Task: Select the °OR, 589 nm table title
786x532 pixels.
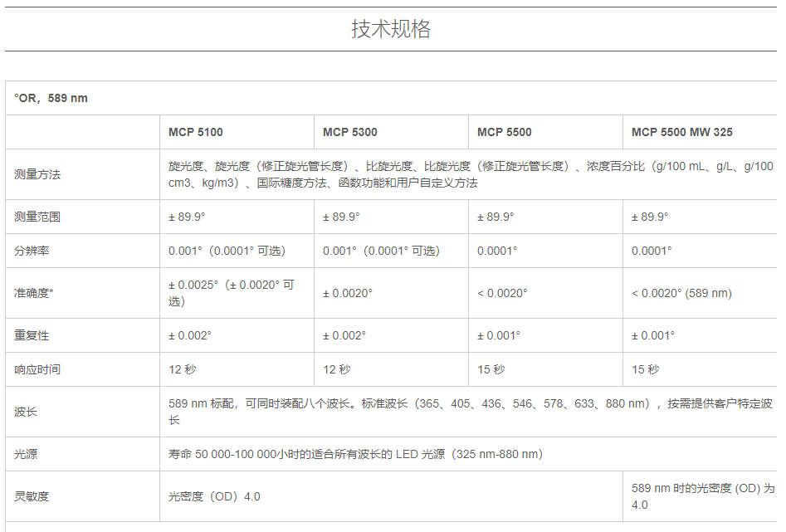Action: pos(51,98)
